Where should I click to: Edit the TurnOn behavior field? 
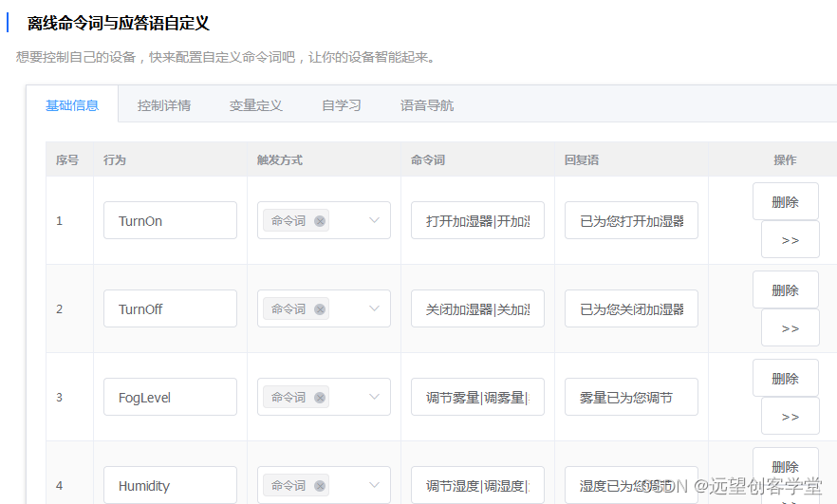pyautogui.click(x=170, y=220)
